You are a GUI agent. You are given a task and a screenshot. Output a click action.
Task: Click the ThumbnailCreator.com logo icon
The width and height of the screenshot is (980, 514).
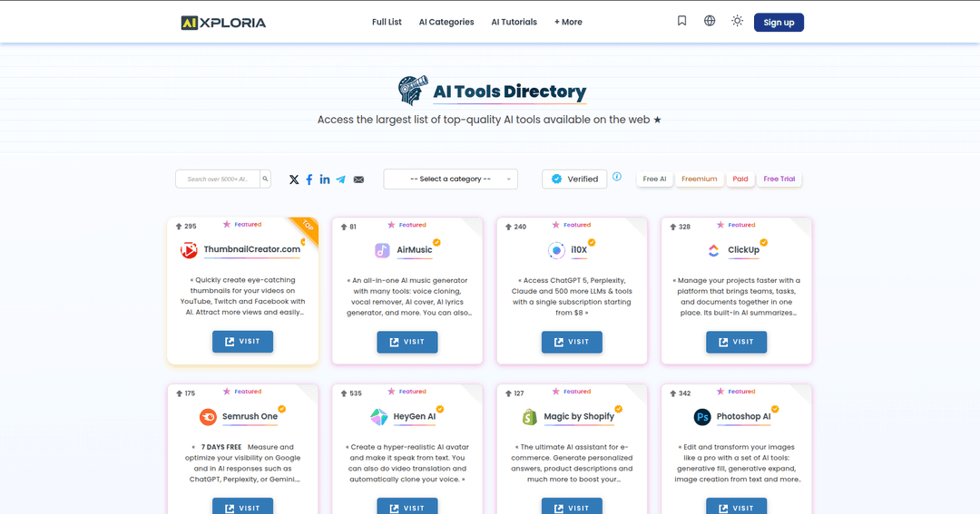(189, 250)
